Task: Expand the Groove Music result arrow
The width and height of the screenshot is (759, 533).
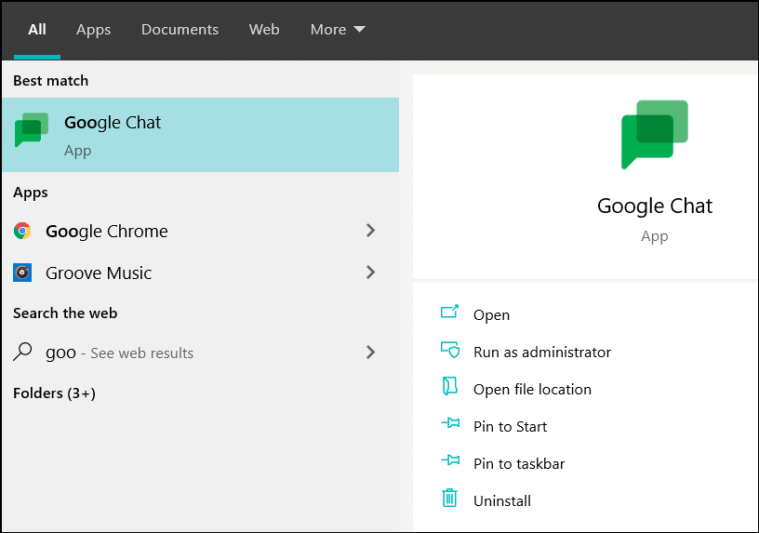Action: (370, 272)
